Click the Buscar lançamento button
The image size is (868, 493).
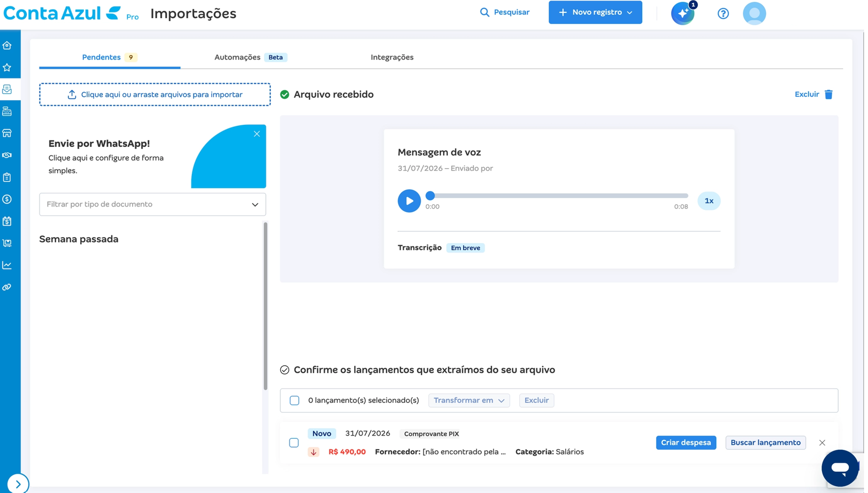point(765,443)
